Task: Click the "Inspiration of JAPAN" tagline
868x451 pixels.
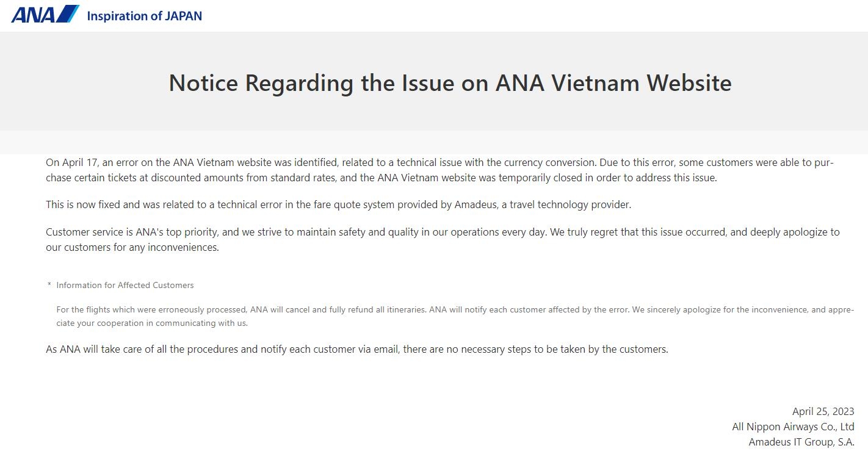Action: (144, 16)
